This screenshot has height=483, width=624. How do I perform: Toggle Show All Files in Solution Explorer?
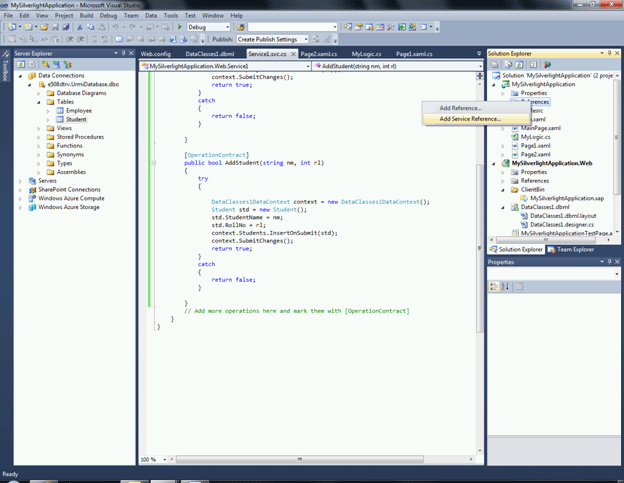click(508, 64)
